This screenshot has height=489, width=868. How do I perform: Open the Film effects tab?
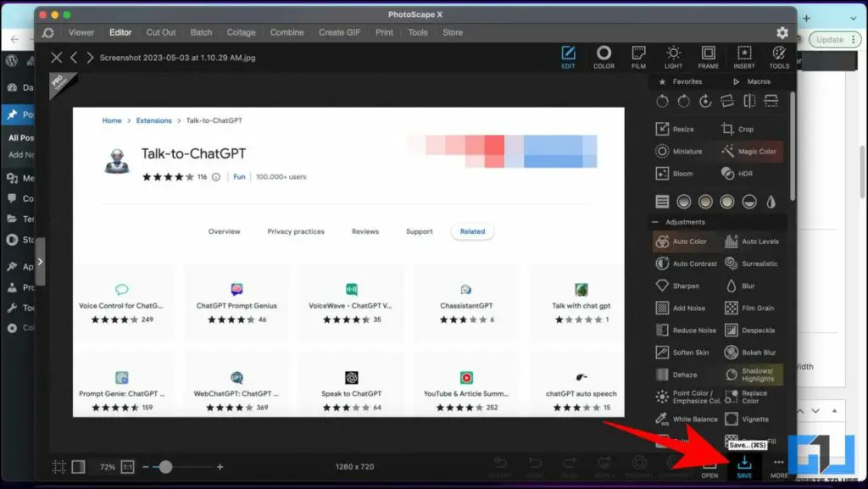[638, 58]
